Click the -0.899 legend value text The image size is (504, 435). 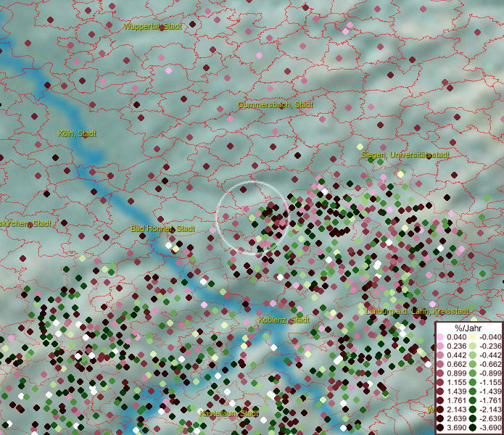coord(490,373)
